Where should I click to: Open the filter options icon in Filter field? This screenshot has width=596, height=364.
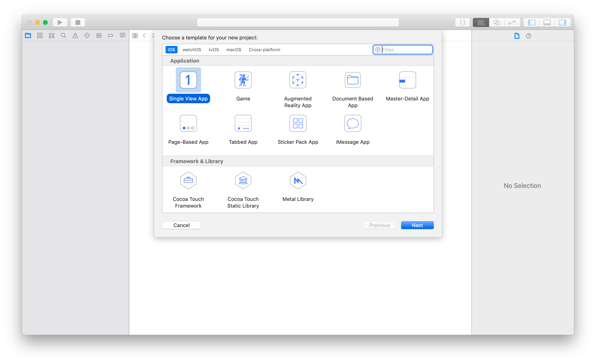coord(378,50)
